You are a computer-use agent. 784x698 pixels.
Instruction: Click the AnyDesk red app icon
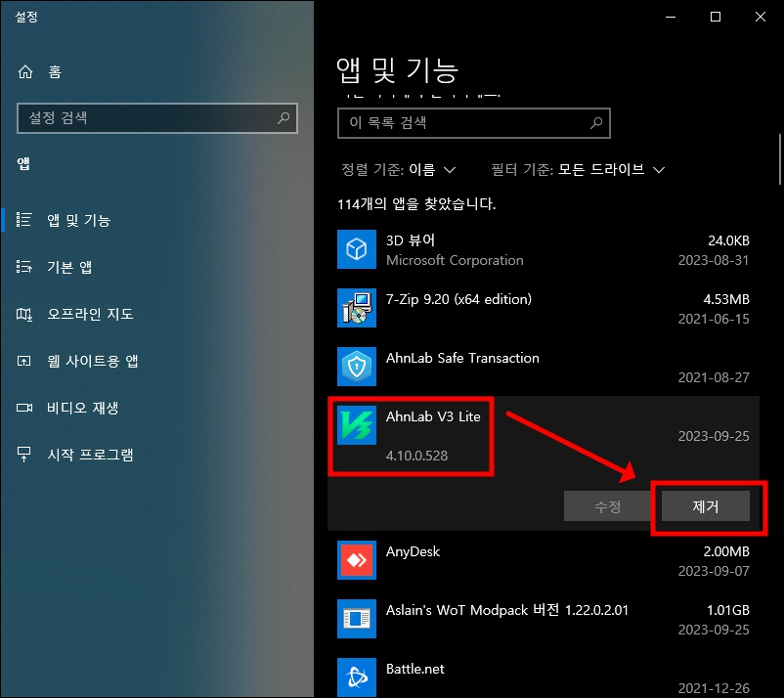357,560
